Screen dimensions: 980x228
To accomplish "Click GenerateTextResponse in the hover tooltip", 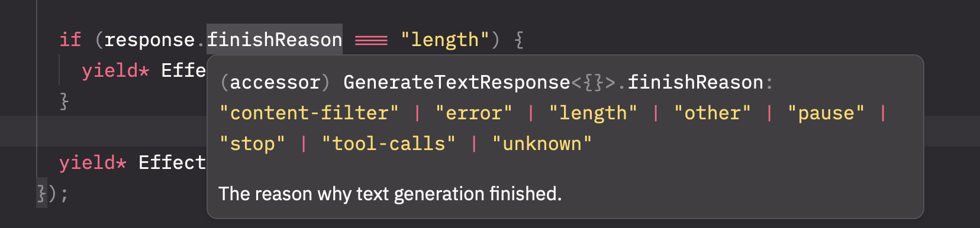I will coord(456,82).
